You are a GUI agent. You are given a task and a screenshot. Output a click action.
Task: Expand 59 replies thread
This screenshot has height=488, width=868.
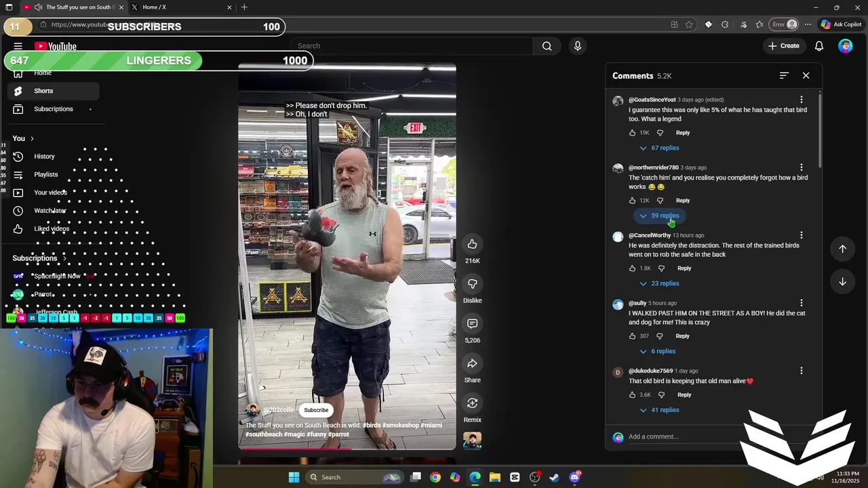click(x=659, y=216)
